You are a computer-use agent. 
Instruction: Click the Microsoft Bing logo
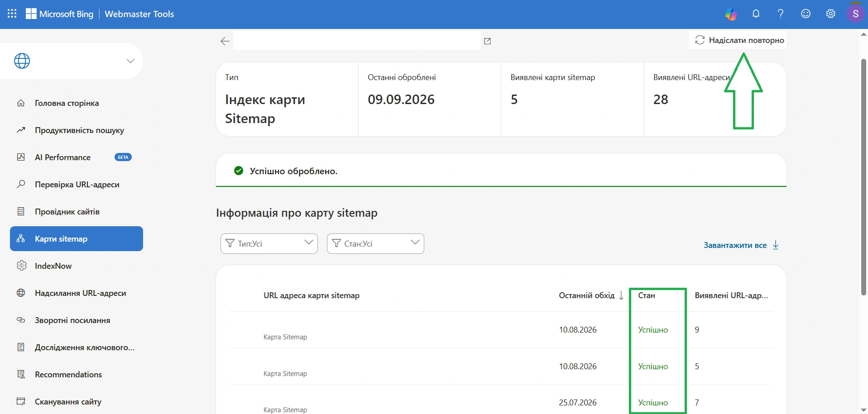(59, 14)
